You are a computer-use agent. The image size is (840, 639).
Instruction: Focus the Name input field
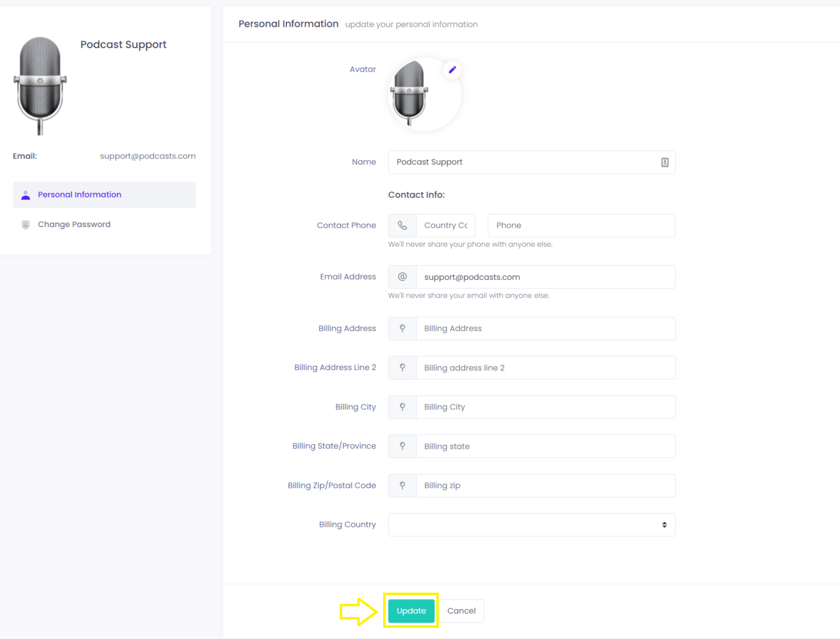[x=532, y=162]
